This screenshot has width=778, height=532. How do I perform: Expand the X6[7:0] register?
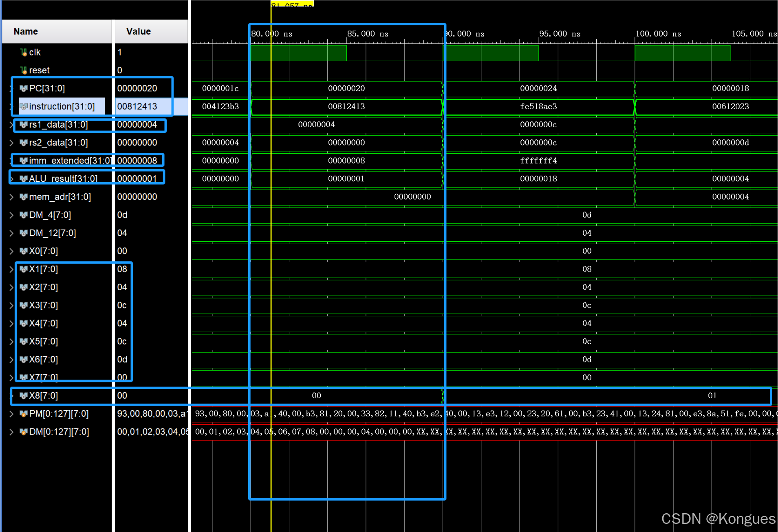11,360
